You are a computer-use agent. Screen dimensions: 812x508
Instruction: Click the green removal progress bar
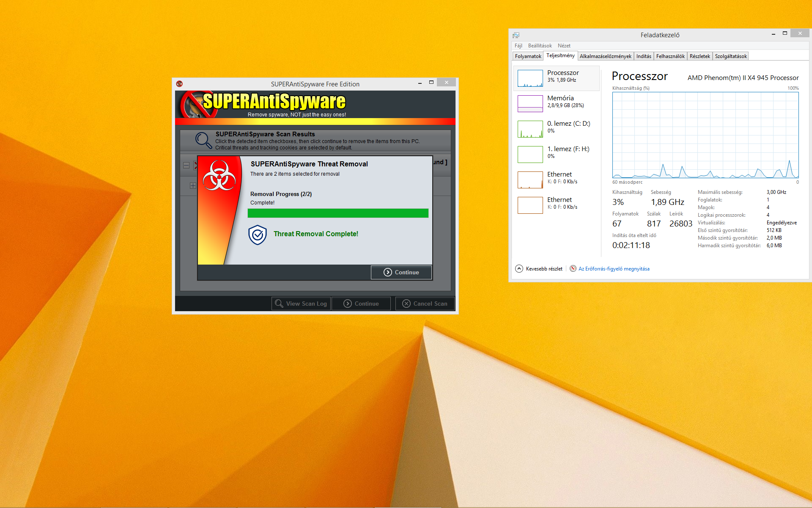tap(337, 213)
